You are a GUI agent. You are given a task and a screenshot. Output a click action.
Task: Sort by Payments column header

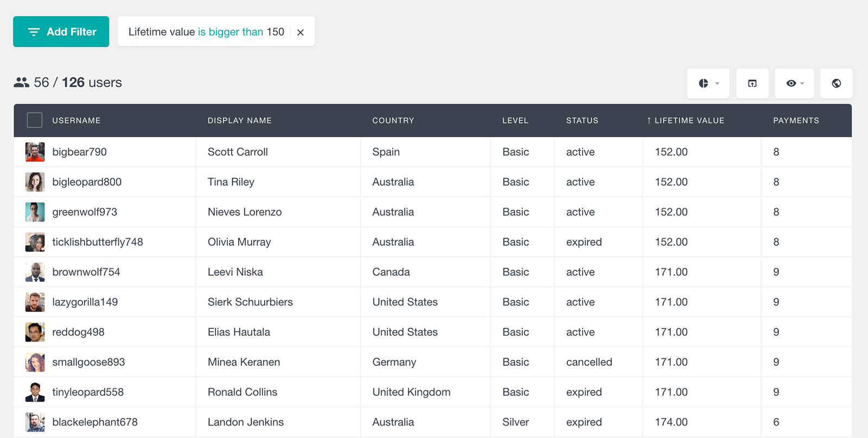click(796, 120)
